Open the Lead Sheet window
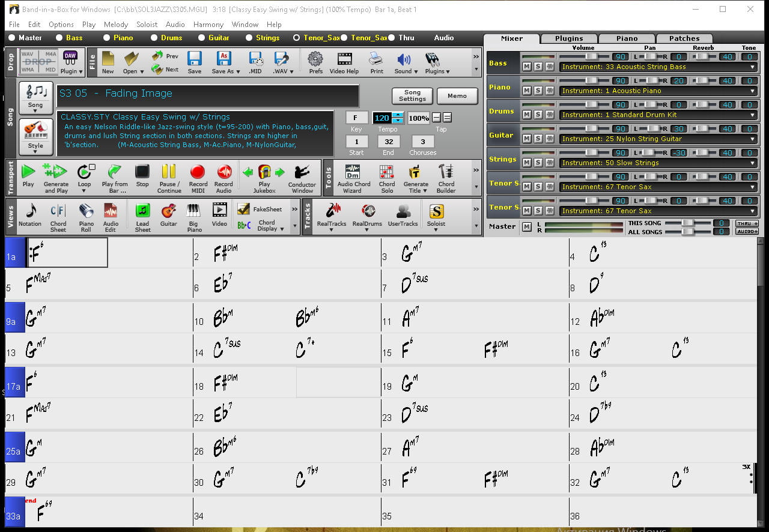This screenshot has height=532, width=769. click(142, 217)
